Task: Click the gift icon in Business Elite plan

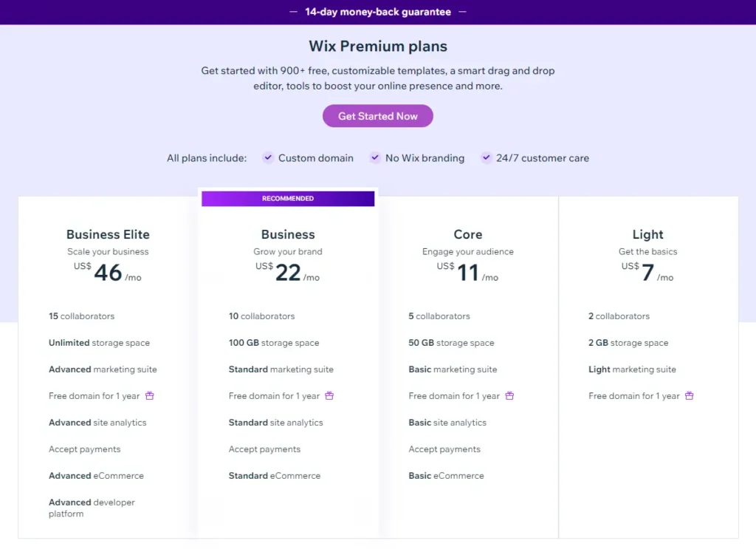Action: point(150,395)
